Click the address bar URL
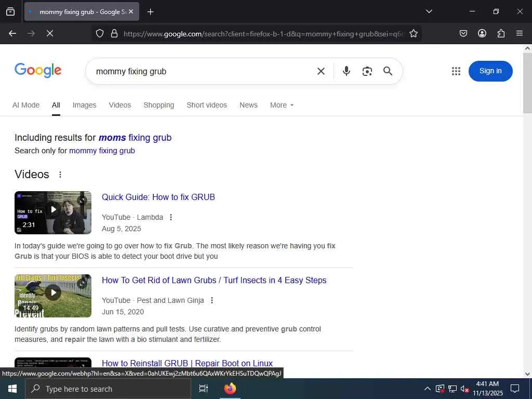The image size is (532, 399). coord(263,34)
